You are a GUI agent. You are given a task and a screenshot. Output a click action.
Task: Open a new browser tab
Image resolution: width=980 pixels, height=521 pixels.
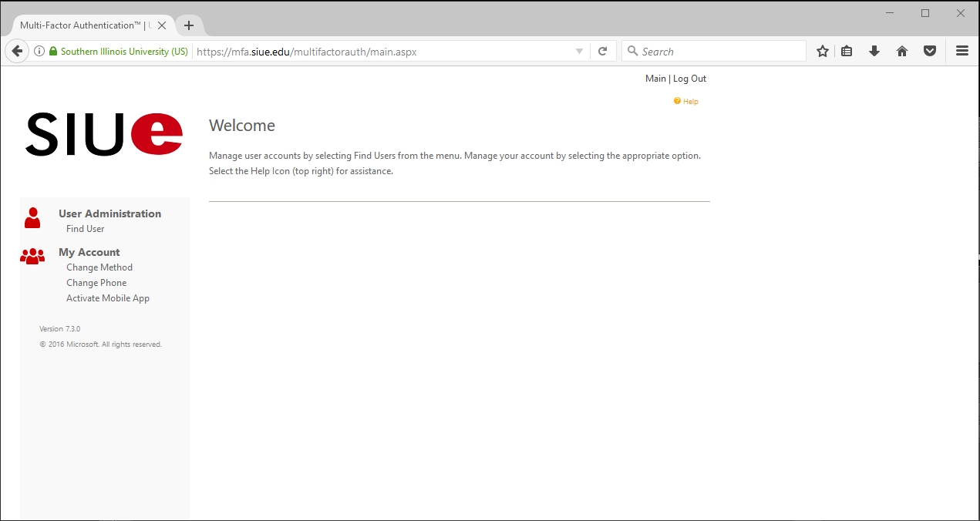pos(189,25)
